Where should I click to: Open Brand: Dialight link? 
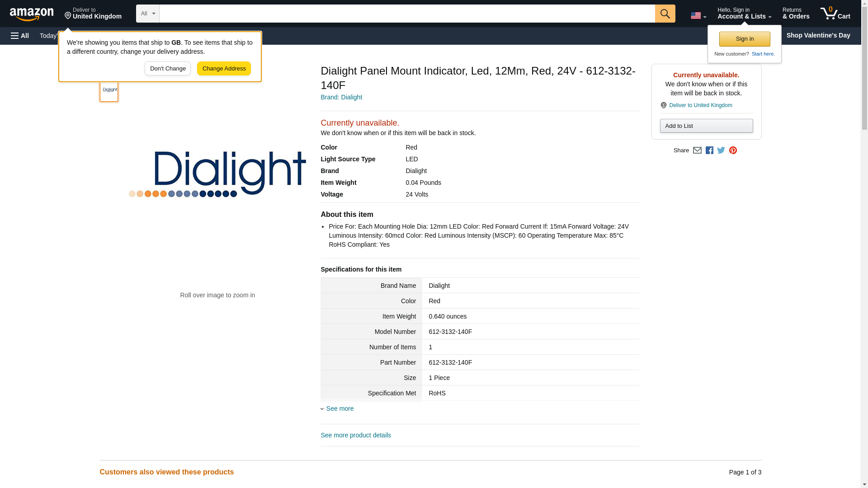point(341,97)
